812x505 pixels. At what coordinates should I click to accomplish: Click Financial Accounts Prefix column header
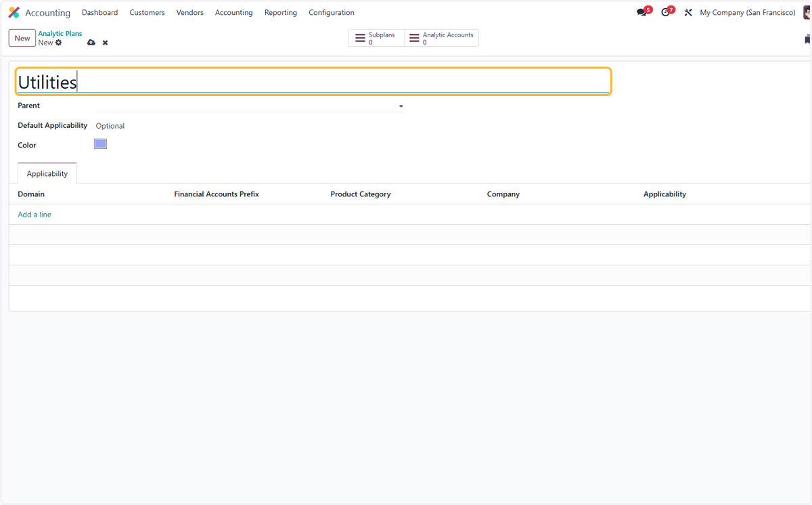click(217, 194)
